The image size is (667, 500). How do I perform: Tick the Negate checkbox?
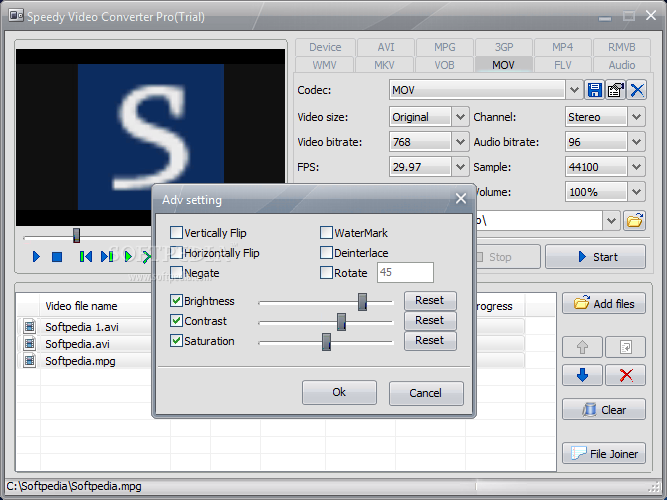coord(176,273)
